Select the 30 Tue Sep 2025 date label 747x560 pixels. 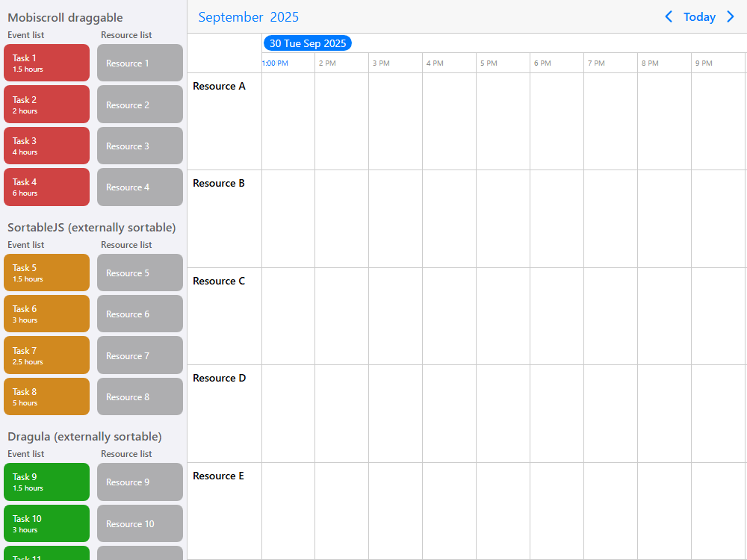[x=307, y=43]
